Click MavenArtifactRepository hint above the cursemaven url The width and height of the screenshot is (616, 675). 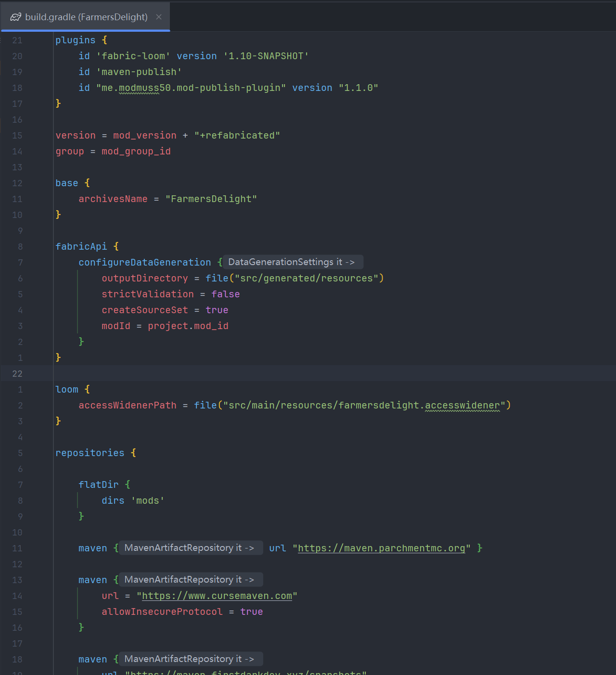pyautogui.click(x=189, y=580)
